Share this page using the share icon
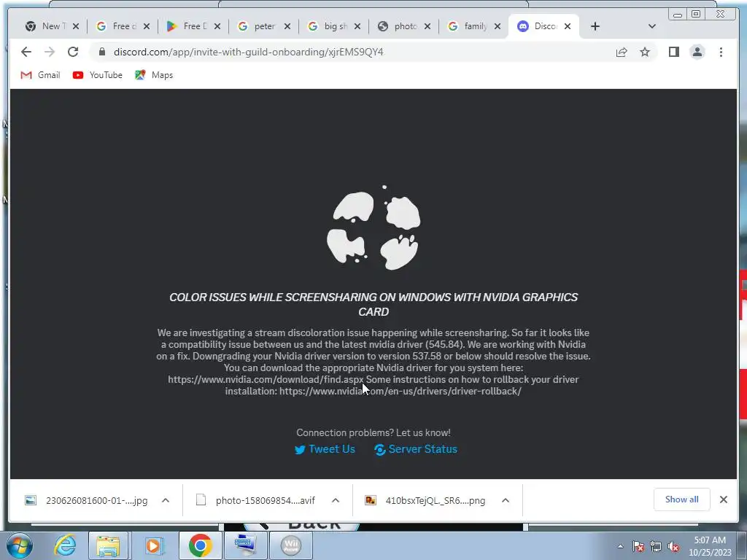Viewport: 747px width, 560px height. (x=622, y=52)
